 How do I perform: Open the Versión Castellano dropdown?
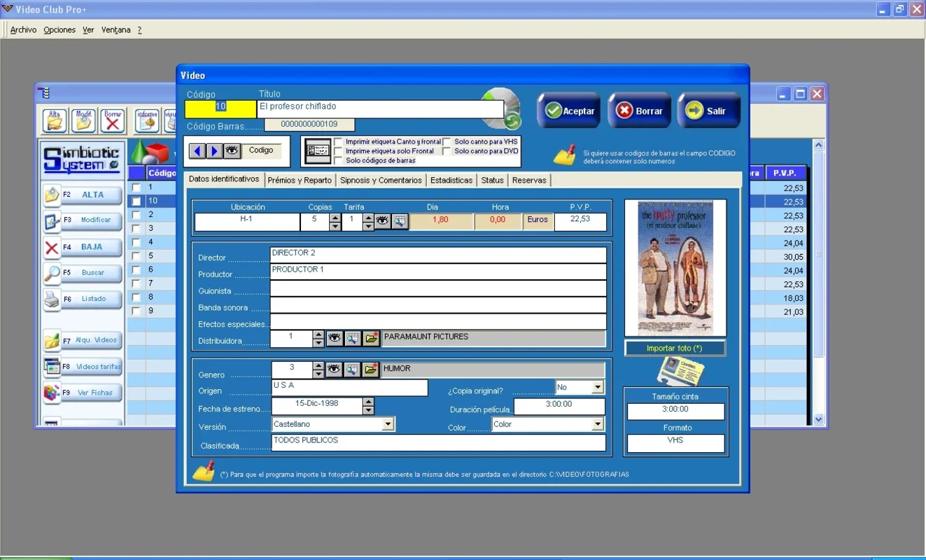click(388, 424)
